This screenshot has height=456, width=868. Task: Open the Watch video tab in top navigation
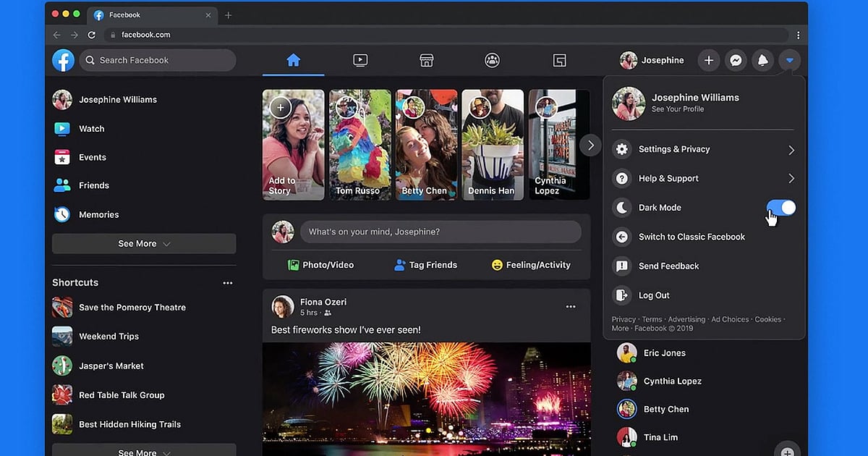pyautogui.click(x=359, y=60)
